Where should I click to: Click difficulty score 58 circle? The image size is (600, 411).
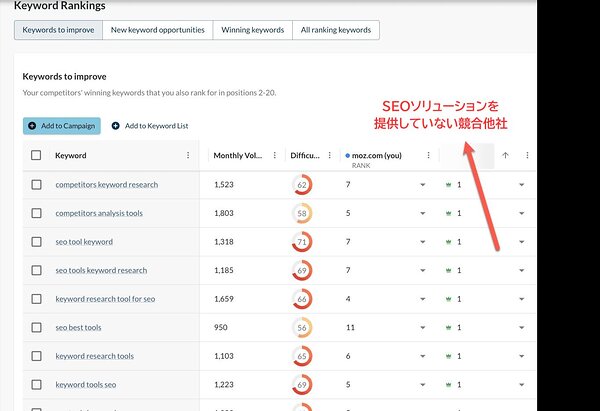tap(302, 213)
